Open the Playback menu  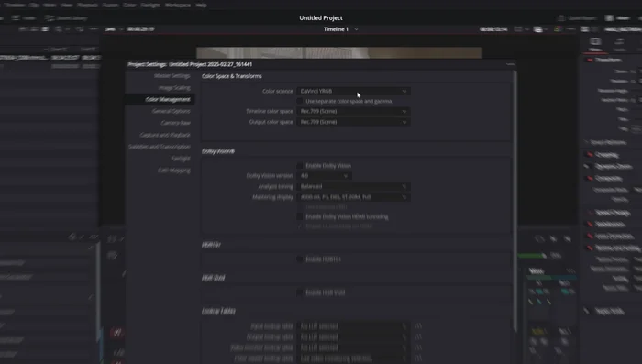pos(87,6)
